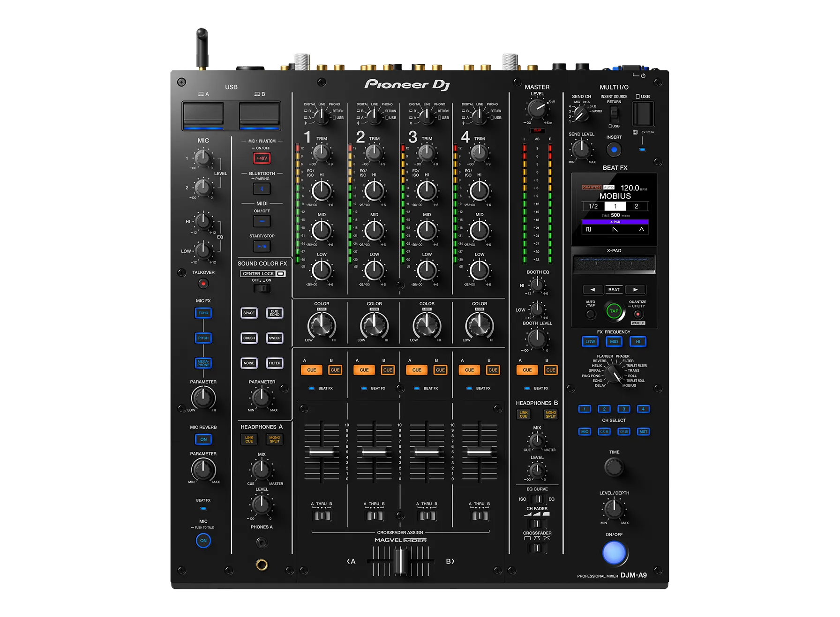The image size is (840, 617).
Task: Activate the DUB ECHO sound color FX
Action: click(x=275, y=313)
